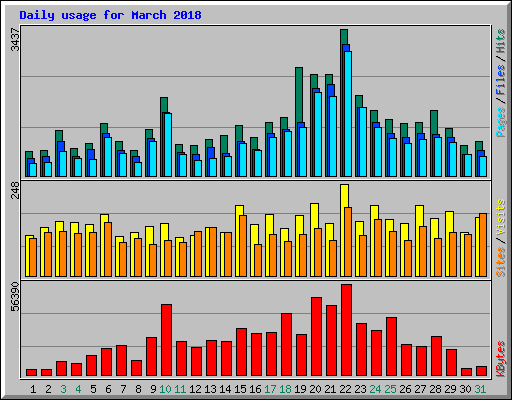Screen dimensions: 512x400
Task: Click day label 3 on the x-axis
Action: pyautogui.click(x=63, y=389)
